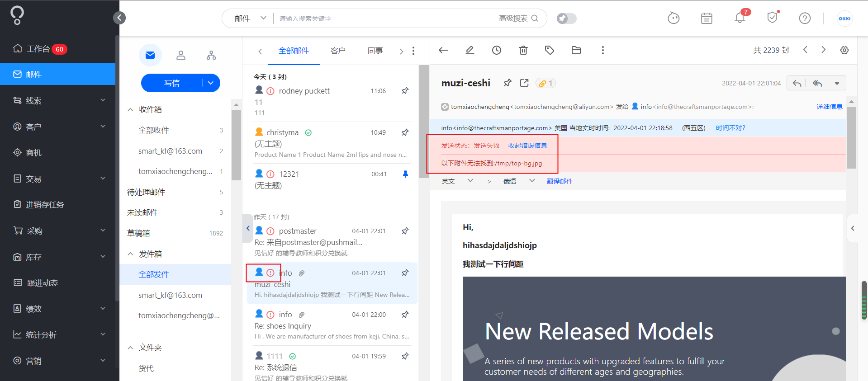The width and height of the screenshot is (868, 381).
Task: Click the mail list vertical scrollbar
Action: 423,122
